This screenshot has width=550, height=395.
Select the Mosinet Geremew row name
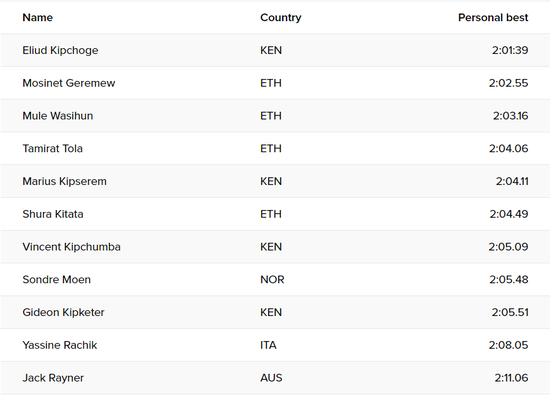(69, 83)
